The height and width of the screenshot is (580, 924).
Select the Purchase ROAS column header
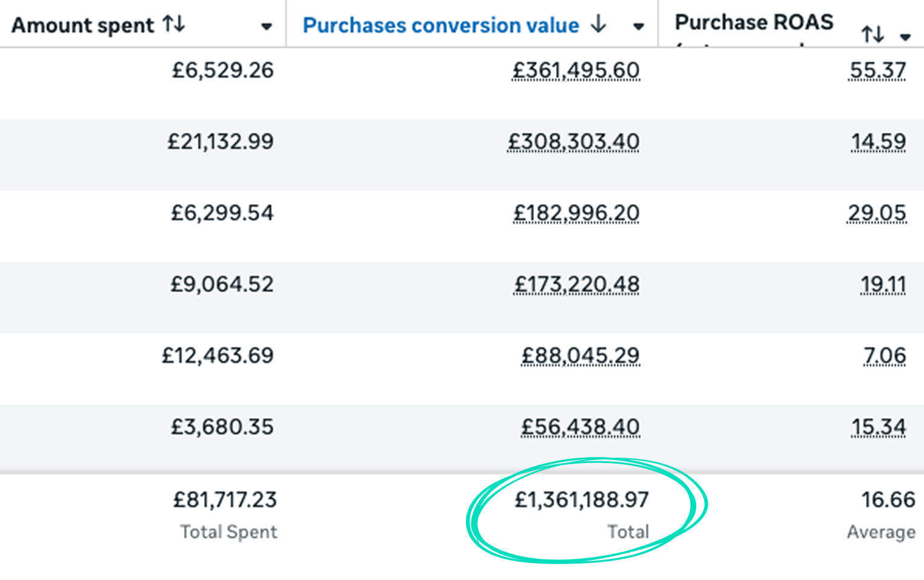(x=754, y=22)
